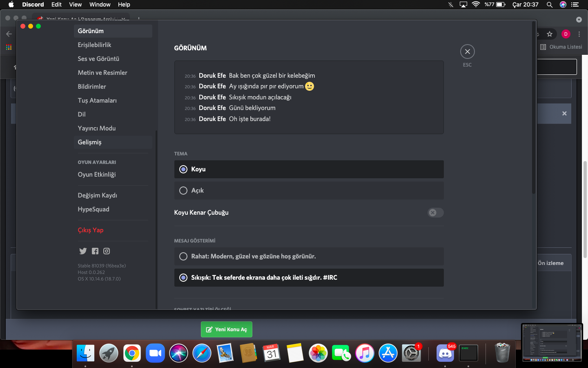
Task: Open Erişilebilirlik settings section
Action: coord(113,45)
